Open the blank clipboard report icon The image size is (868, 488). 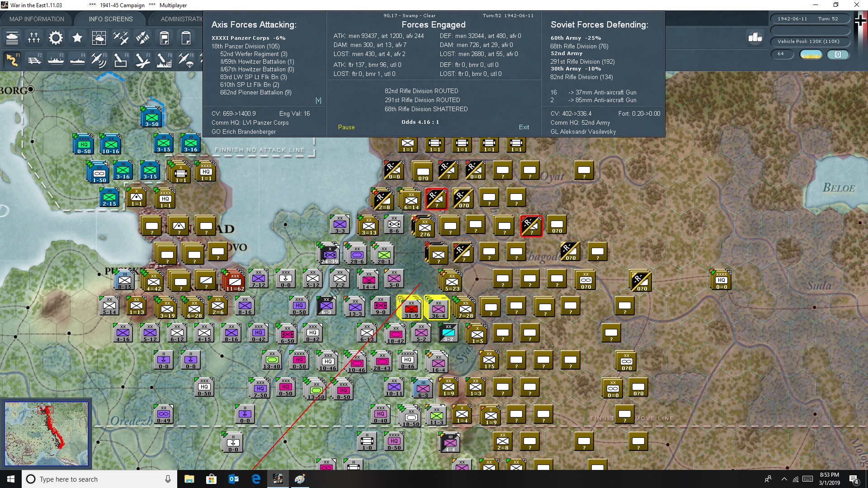pyautogui.click(x=186, y=38)
